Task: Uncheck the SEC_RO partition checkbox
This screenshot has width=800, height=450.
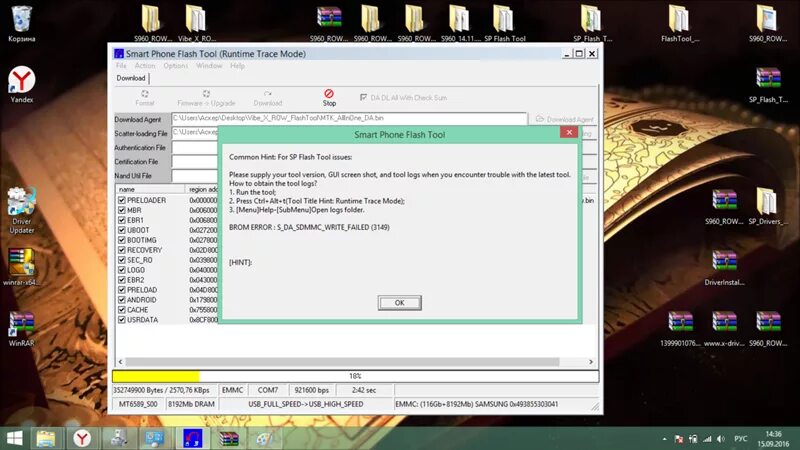Action: pyautogui.click(x=121, y=260)
